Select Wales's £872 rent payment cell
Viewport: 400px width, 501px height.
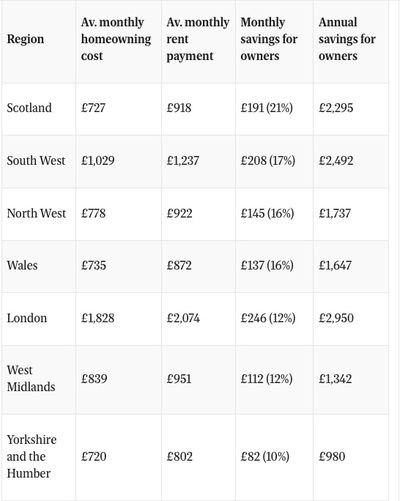(179, 266)
